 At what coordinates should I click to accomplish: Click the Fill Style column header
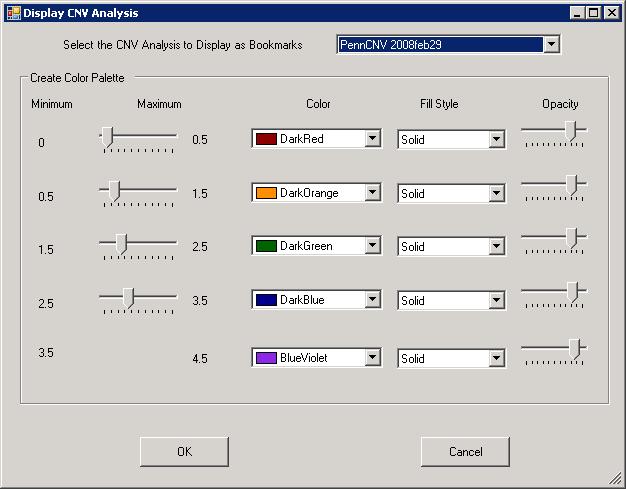tap(439, 104)
